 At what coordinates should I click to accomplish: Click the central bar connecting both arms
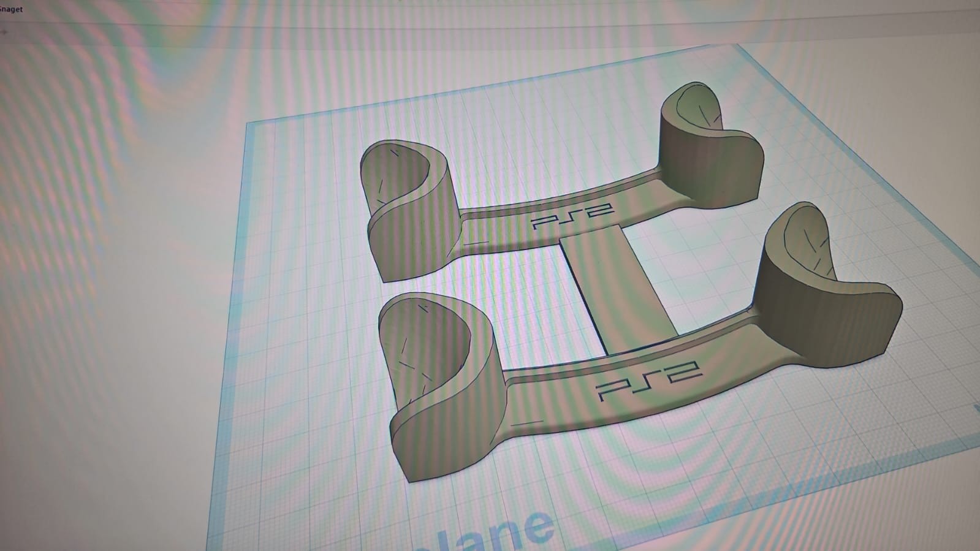click(x=619, y=288)
